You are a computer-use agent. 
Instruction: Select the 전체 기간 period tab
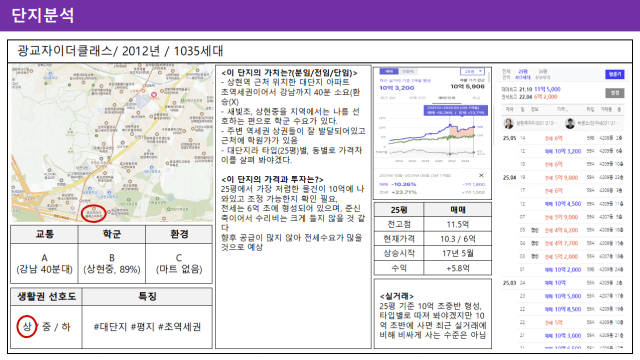pos(417,98)
